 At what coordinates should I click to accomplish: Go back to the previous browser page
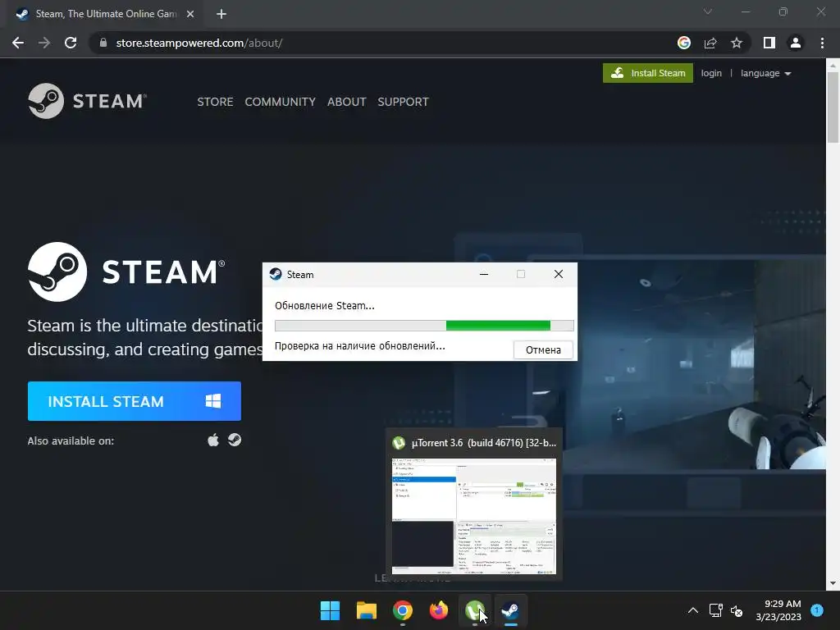[x=18, y=43]
